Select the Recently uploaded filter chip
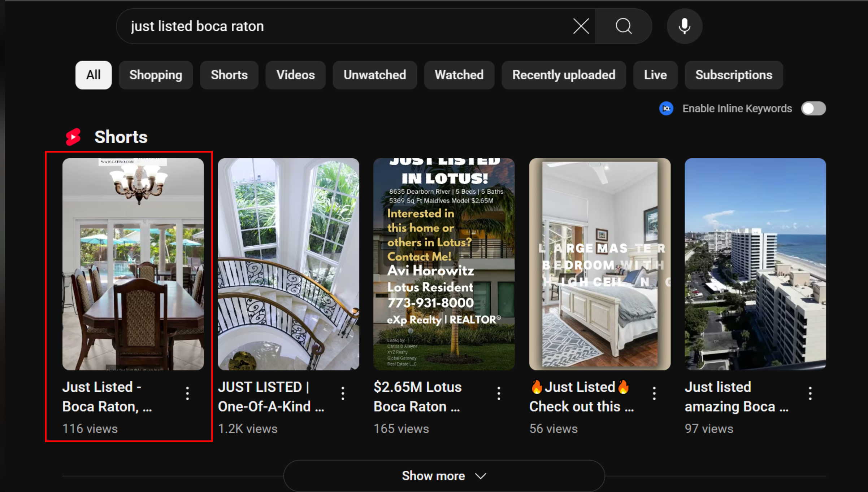The height and width of the screenshot is (492, 868). [564, 75]
